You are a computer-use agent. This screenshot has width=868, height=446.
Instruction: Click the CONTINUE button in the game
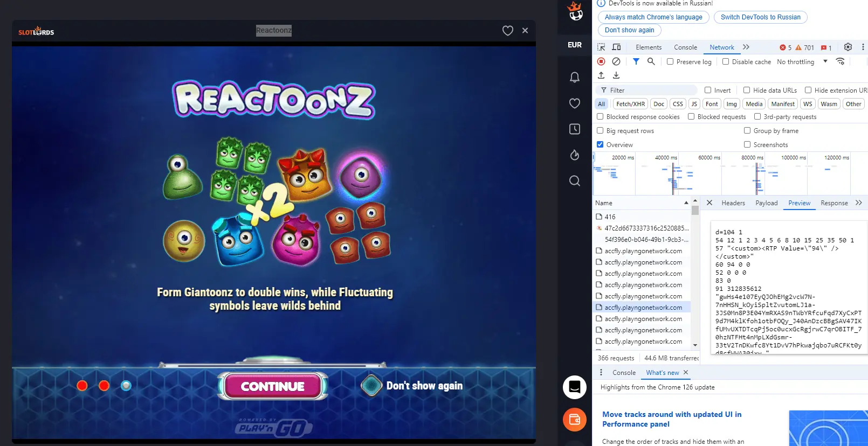click(273, 386)
